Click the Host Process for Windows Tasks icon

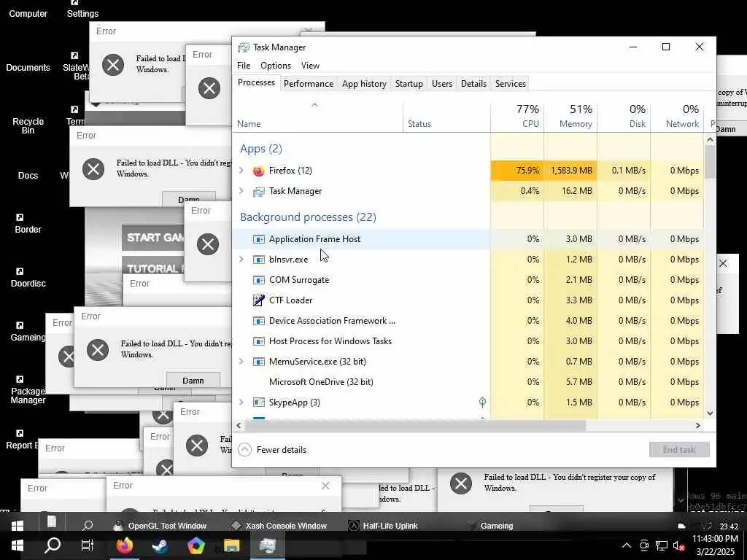click(259, 341)
